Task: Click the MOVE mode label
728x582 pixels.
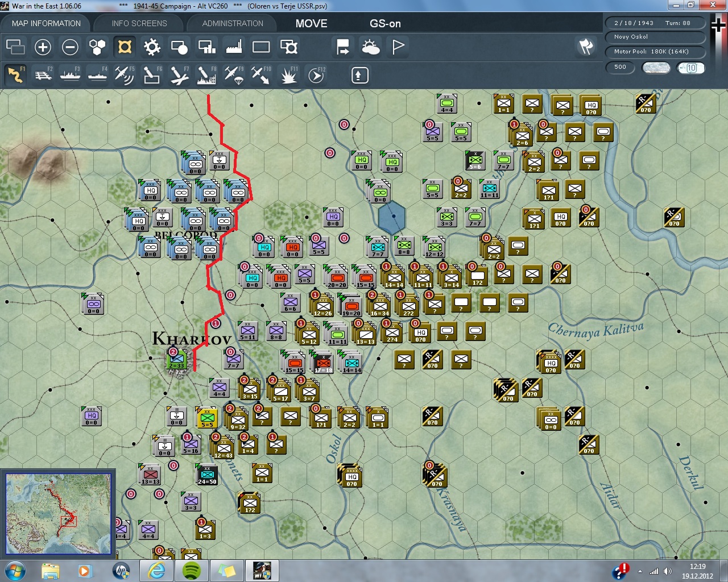Action: (311, 23)
